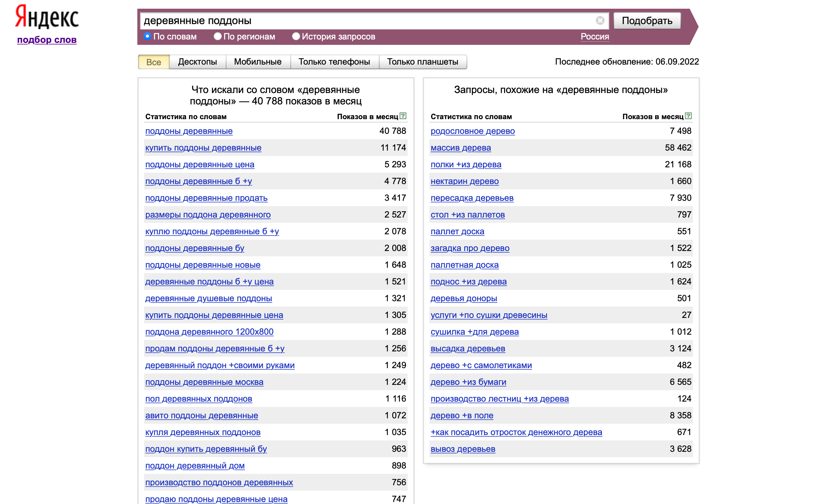
Task: Open '+как посадить отросток денежного дерева' link
Action: (x=516, y=433)
